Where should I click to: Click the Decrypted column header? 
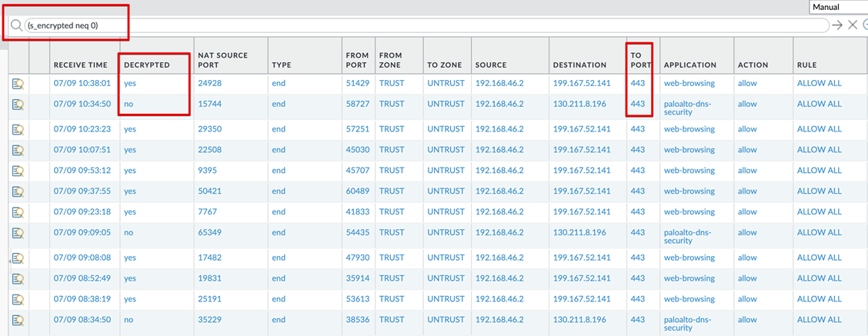coord(146,65)
